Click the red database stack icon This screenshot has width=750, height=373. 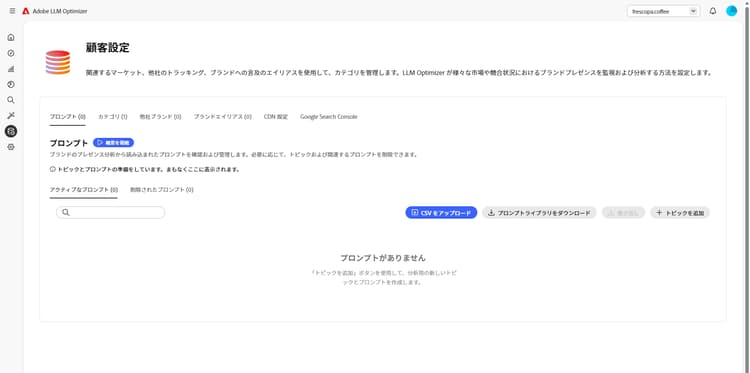coord(58,62)
